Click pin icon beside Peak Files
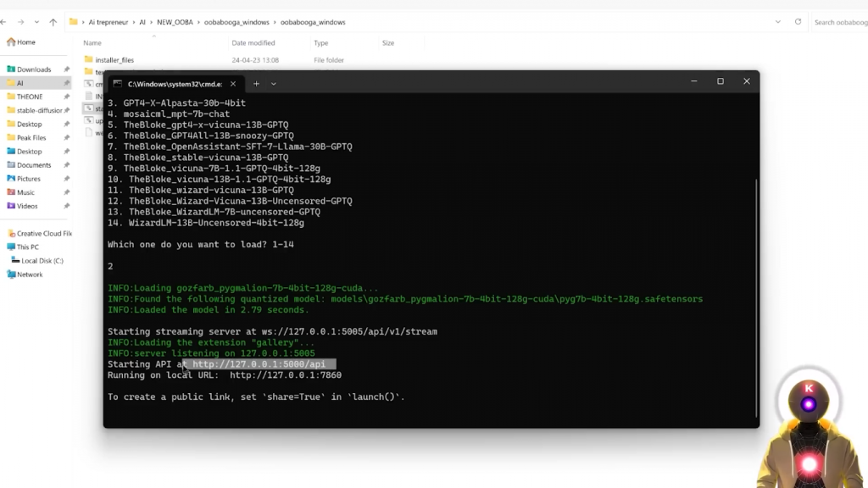The height and width of the screenshot is (488, 868). (x=66, y=138)
